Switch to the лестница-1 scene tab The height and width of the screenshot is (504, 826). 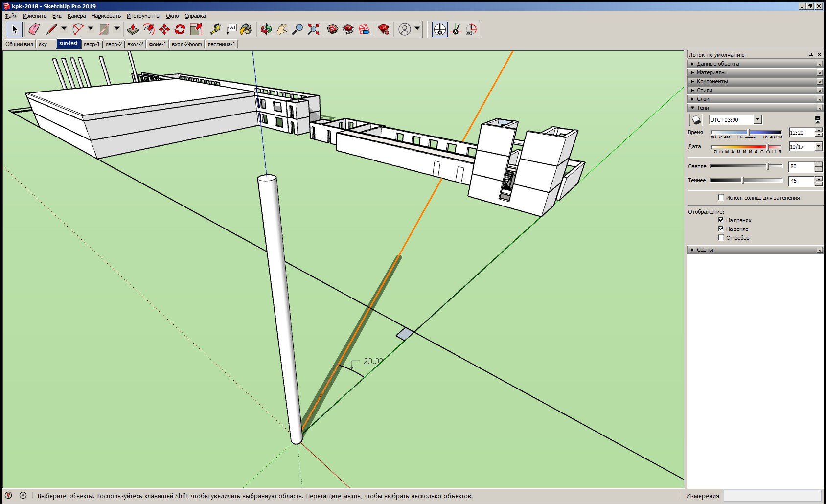click(x=222, y=44)
